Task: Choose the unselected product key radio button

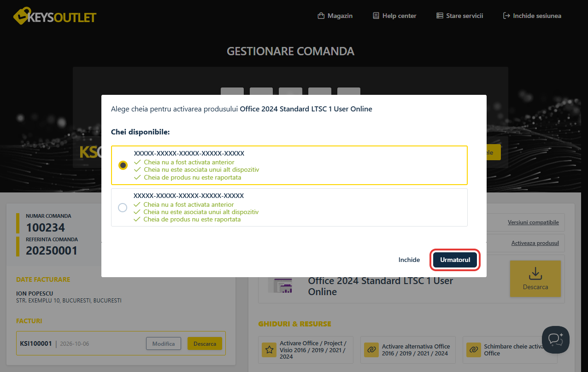Action: pos(123,208)
